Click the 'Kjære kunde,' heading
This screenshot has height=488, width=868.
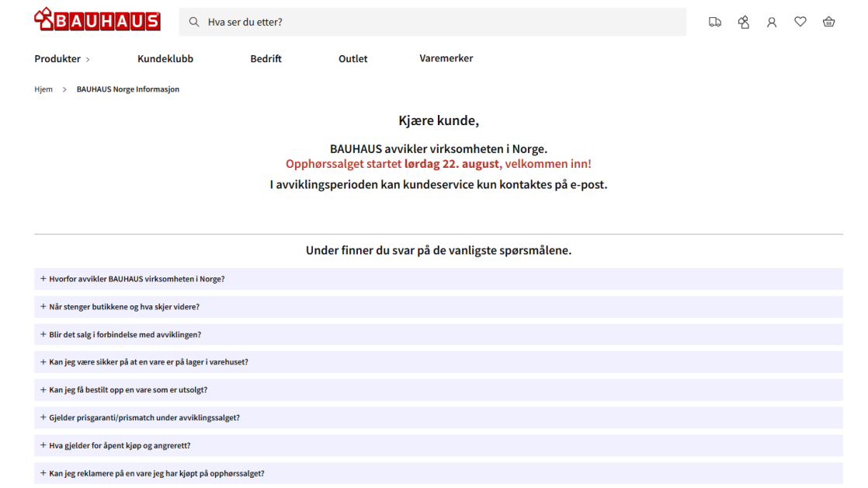point(439,120)
